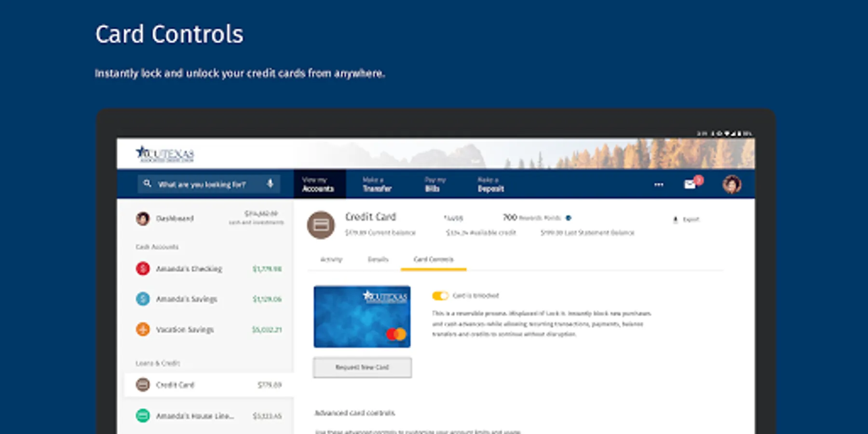The height and width of the screenshot is (434, 868).
Task: Select the green Amanda's House Line icon
Action: pos(143,415)
